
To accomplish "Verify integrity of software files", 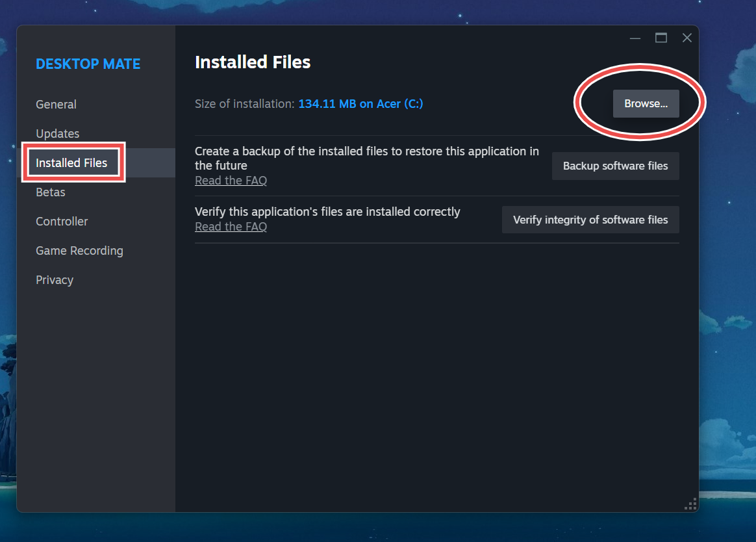I will pyautogui.click(x=590, y=220).
